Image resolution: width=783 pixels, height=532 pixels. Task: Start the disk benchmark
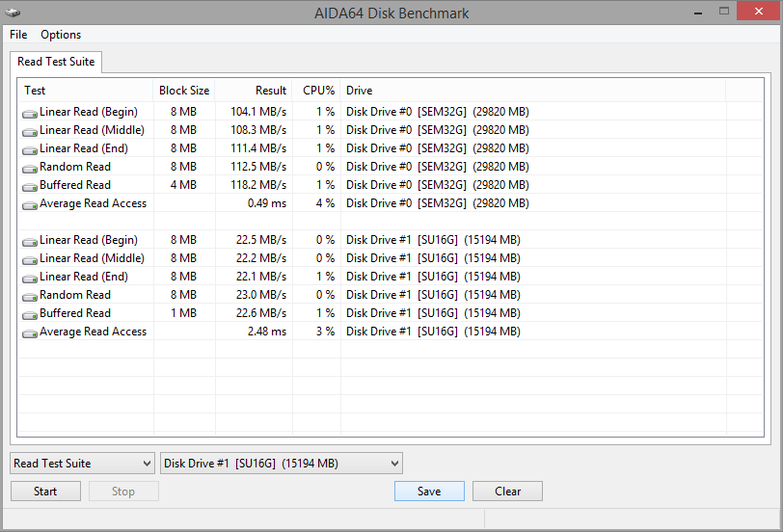click(x=45, y=492)
